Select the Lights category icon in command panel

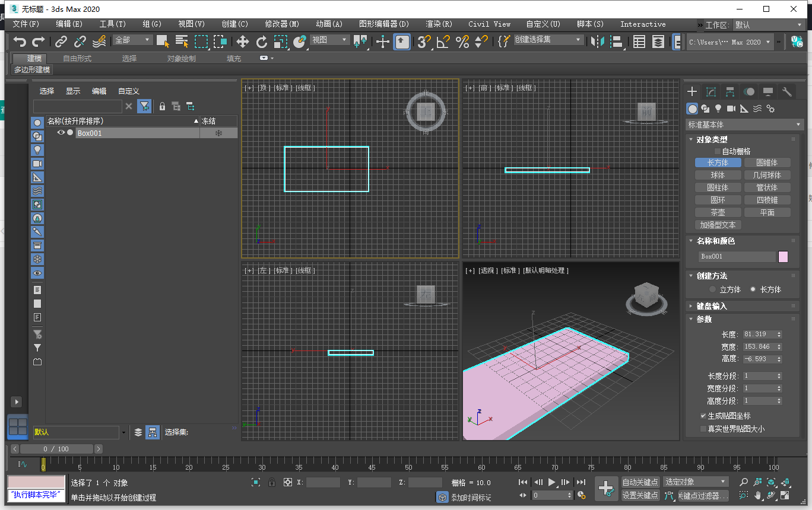[718, 109]
